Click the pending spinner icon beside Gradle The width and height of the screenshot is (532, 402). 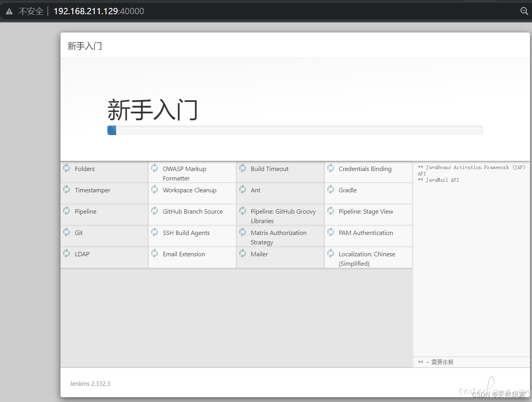331,189
